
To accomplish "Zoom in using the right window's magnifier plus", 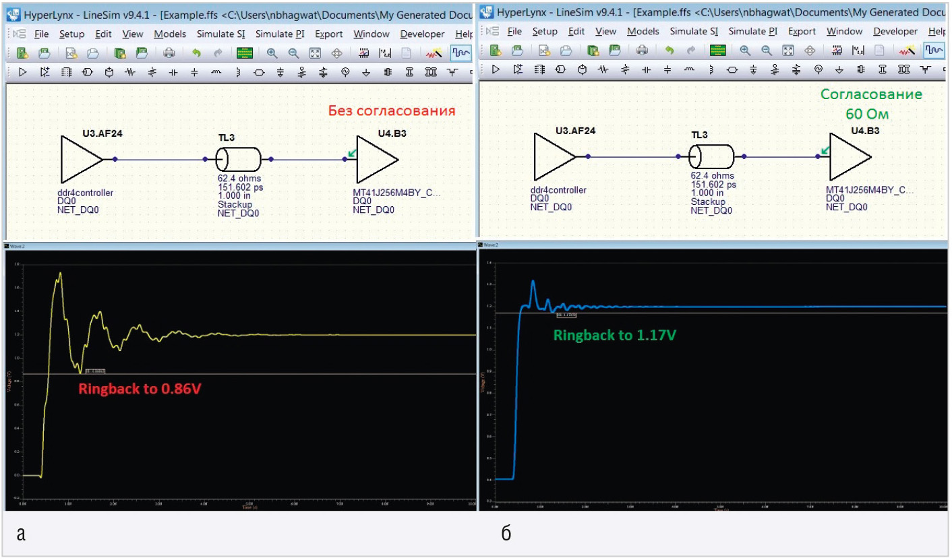I will click(745, 50).
